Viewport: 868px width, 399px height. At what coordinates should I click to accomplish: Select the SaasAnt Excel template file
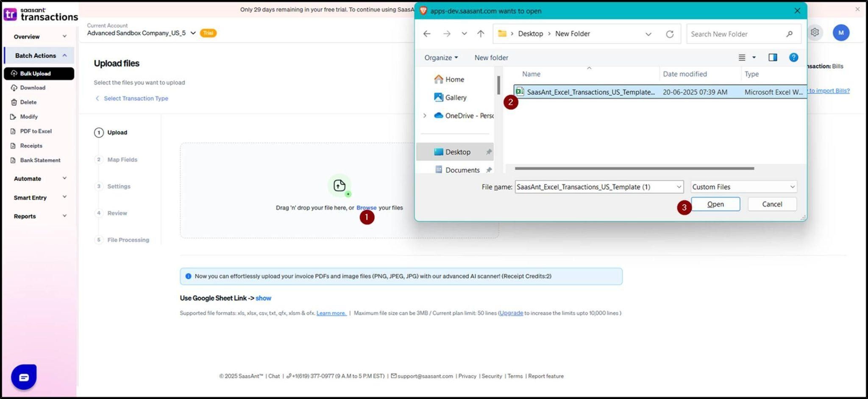[590, 92]
